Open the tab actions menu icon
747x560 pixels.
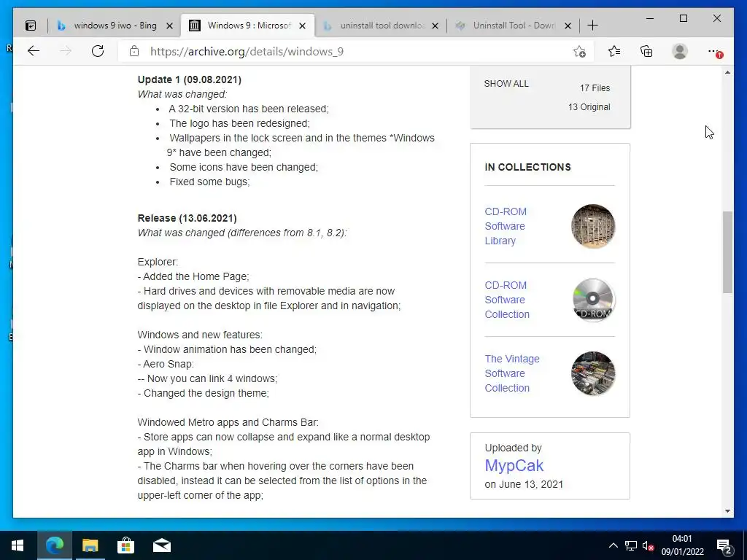click(31, 26)
